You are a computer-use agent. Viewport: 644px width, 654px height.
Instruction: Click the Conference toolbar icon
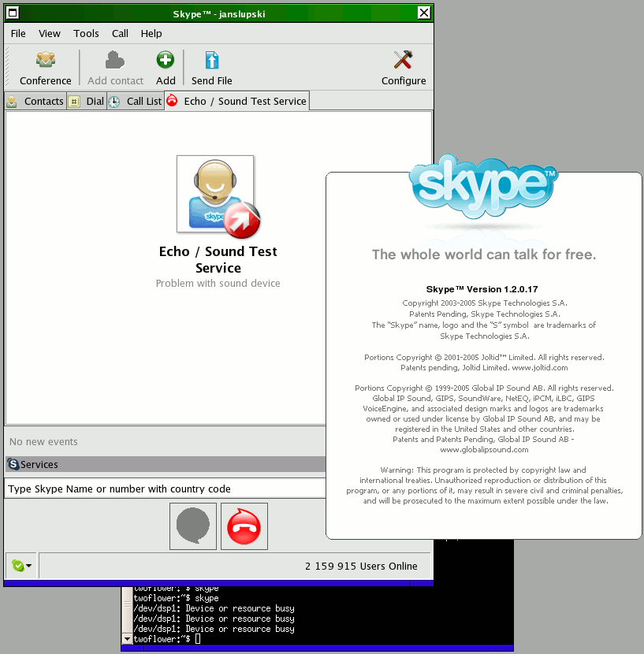[x=46, y=61]
